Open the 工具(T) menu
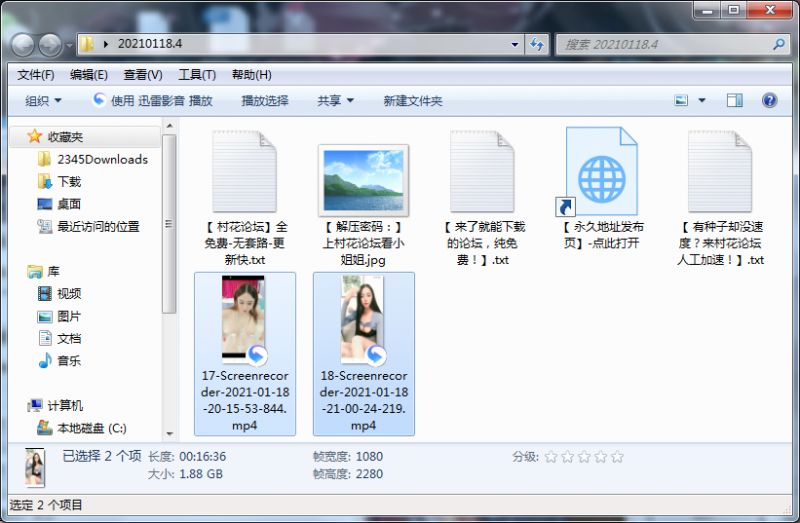This screenshot has width=800, height=523. [196, 75]
